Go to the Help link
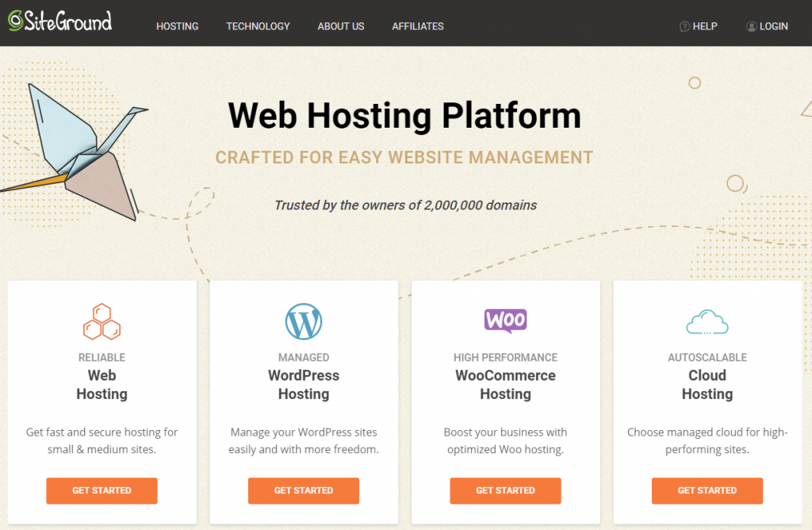 tap(705, 26)
